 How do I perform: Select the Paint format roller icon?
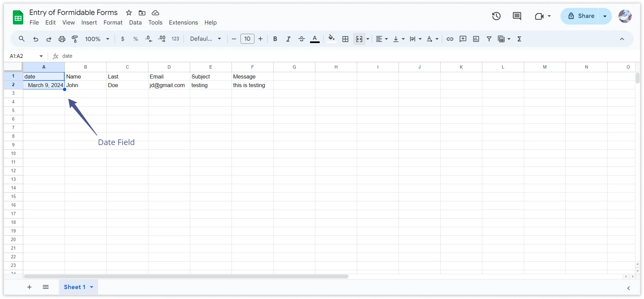[x=75, y=39]
